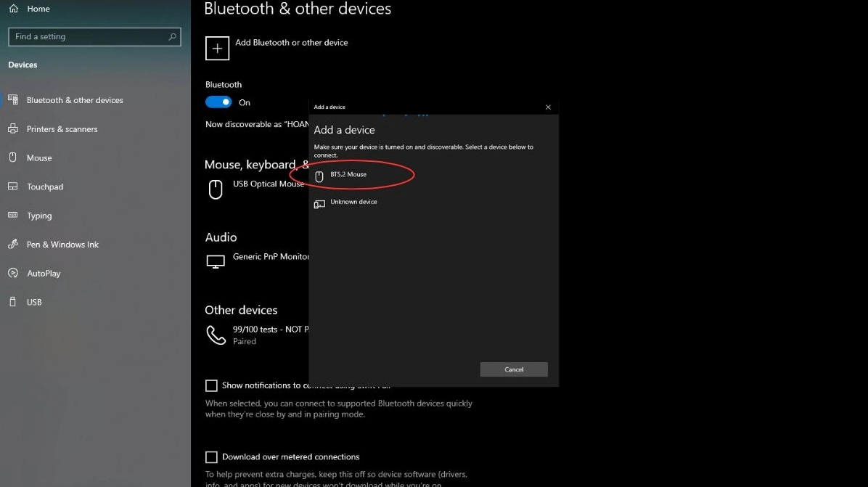Viewport: 868px width, 487px height.
Task: Open Pen & Windows Ink settings
Action: (62, 245)
